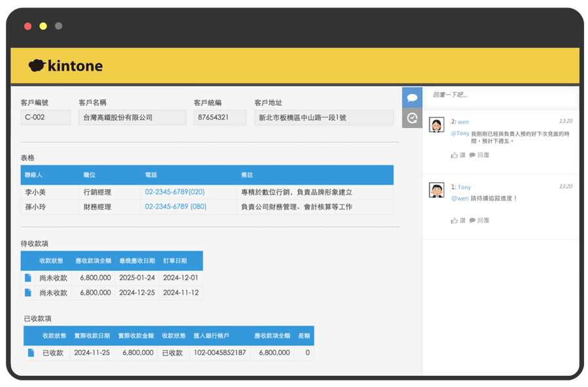Click the 已收款項 section label
The image size is (588, 387).
click(x=37, y=318)
